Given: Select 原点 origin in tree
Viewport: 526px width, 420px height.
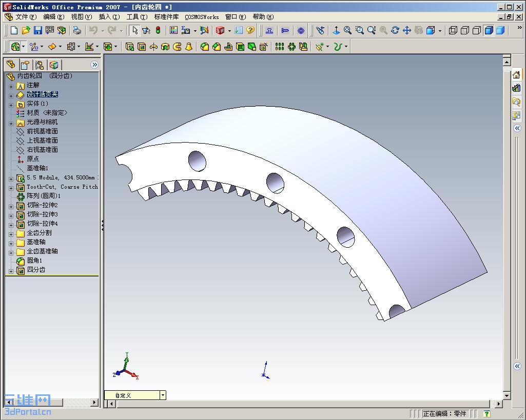Looking at the screenshot, I should pyautogui.click(x=33, y=159).
